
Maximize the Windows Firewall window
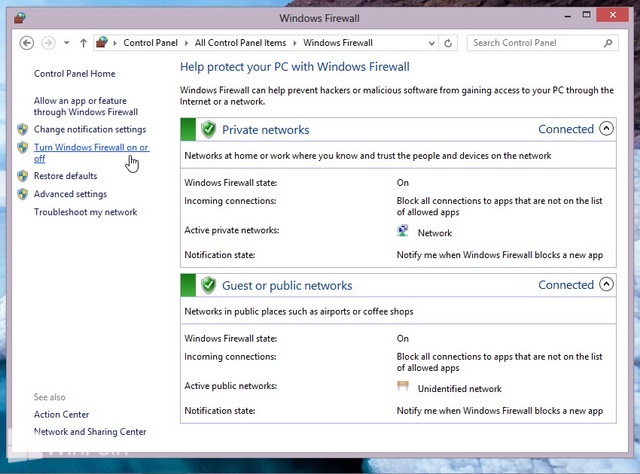click(587, 15)
